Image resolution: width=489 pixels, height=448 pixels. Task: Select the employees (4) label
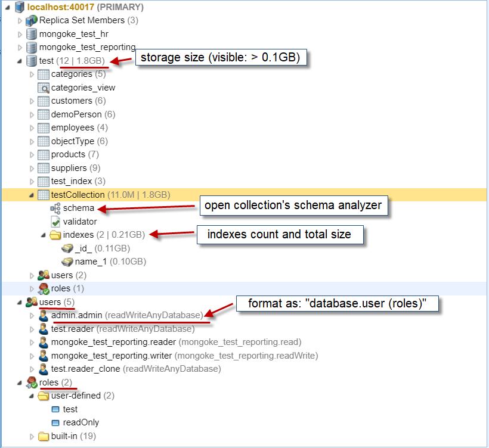[x=79, y=127]
